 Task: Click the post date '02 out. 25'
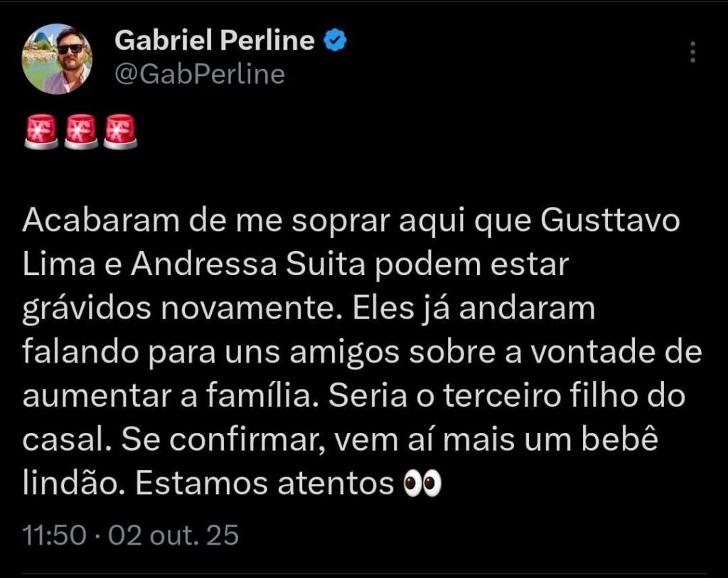[x=173, y=535]
